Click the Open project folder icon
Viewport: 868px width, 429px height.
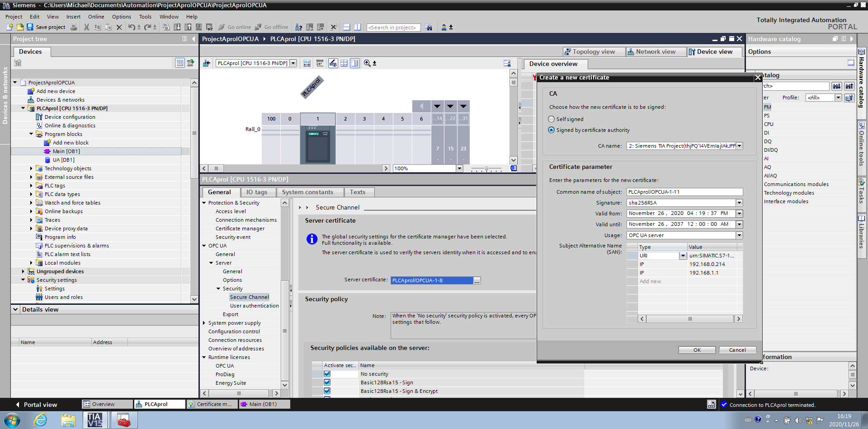pyautogui.click(x=20, y=27)
